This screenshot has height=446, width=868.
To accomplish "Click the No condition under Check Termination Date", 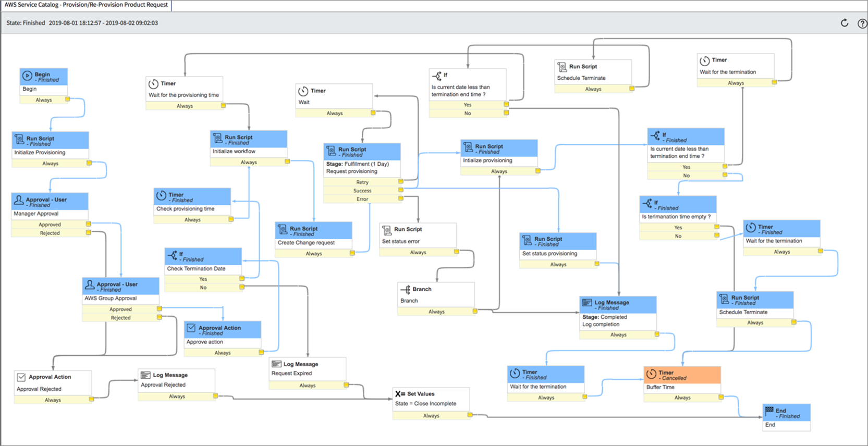I will (x=203, y=288).
